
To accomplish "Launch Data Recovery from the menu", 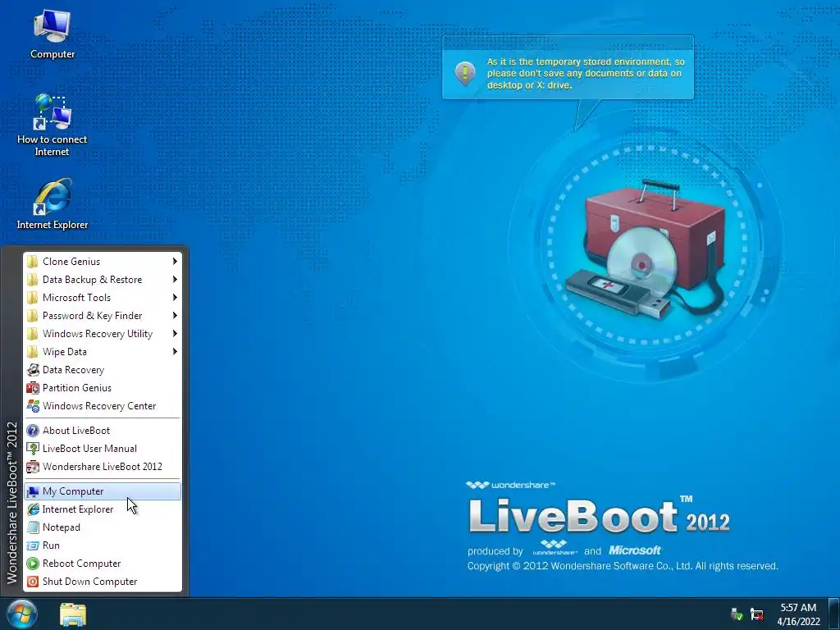I will point(103,370).
